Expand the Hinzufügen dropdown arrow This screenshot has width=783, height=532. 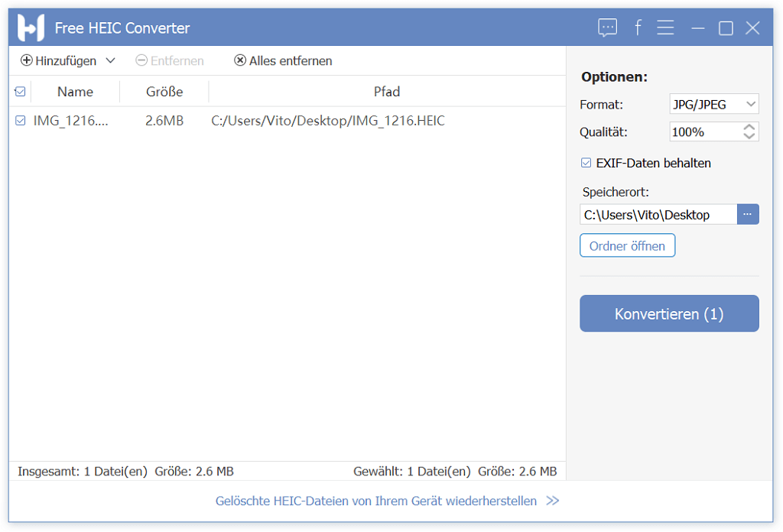[110, 60]
